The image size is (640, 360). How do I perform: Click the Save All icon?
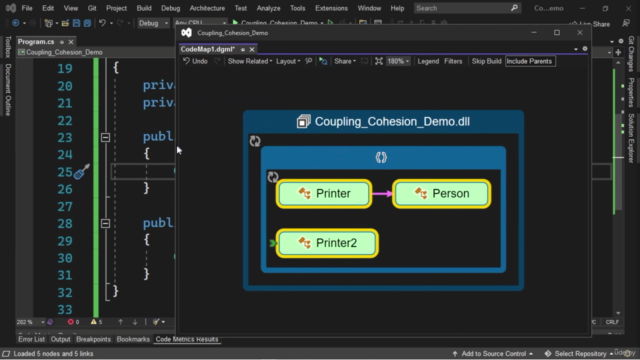(x=87, y=23)
